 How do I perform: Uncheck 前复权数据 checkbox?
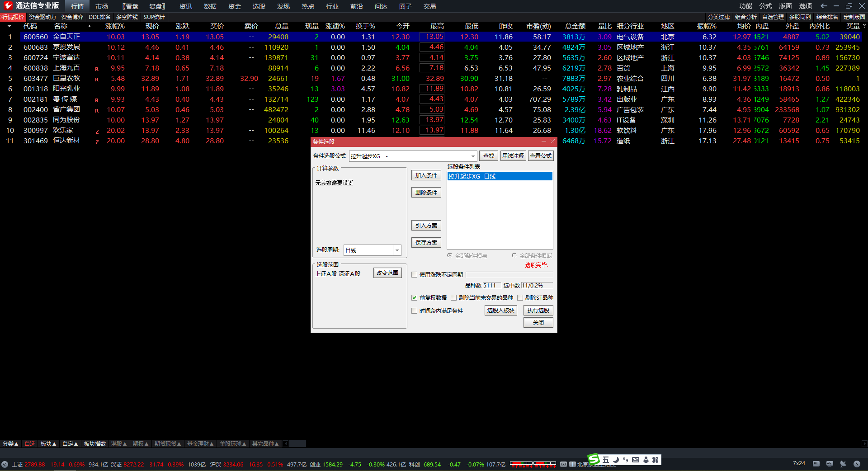(x=414, y=297)
